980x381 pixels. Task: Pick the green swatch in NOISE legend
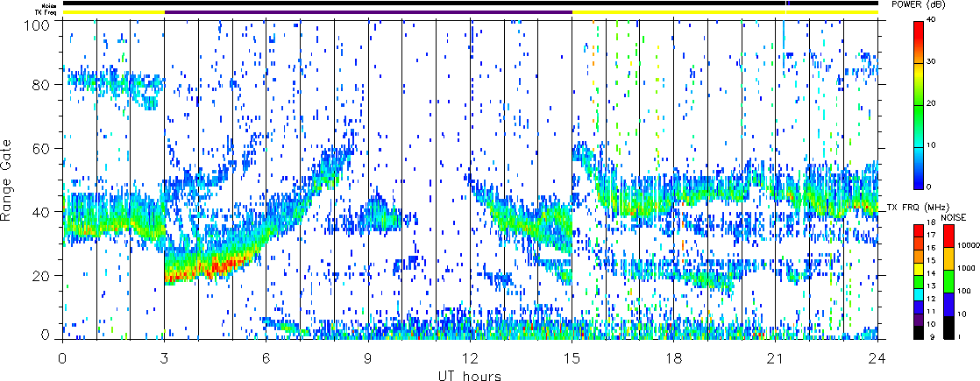pos(948,280)
